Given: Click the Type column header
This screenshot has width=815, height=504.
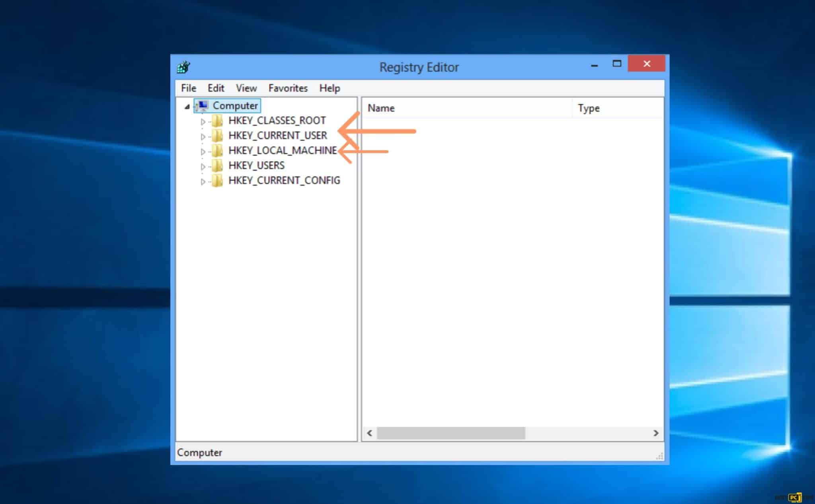Looking at the screenshot, I should [618, 108].
